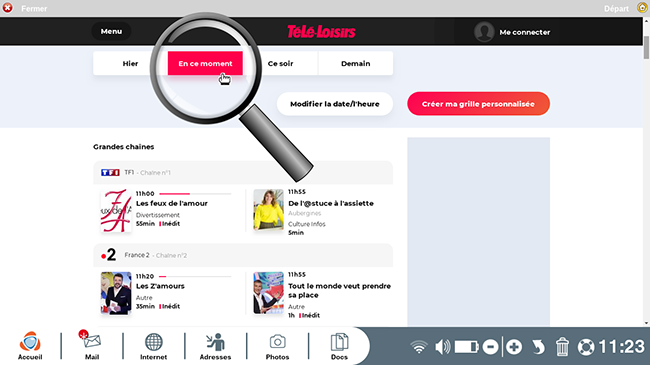
Task: Select the Demain tab
Action: (356, 63)
